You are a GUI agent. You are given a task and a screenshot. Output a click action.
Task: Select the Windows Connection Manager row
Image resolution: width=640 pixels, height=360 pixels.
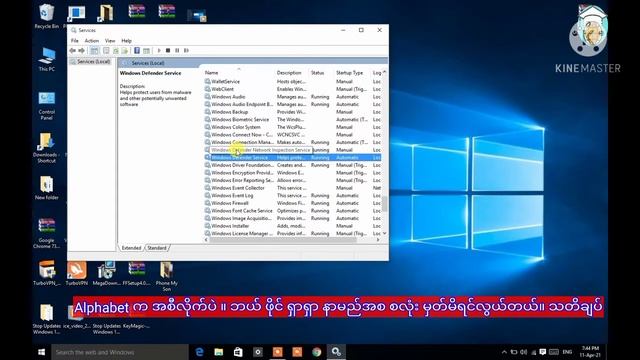(292, 142)
